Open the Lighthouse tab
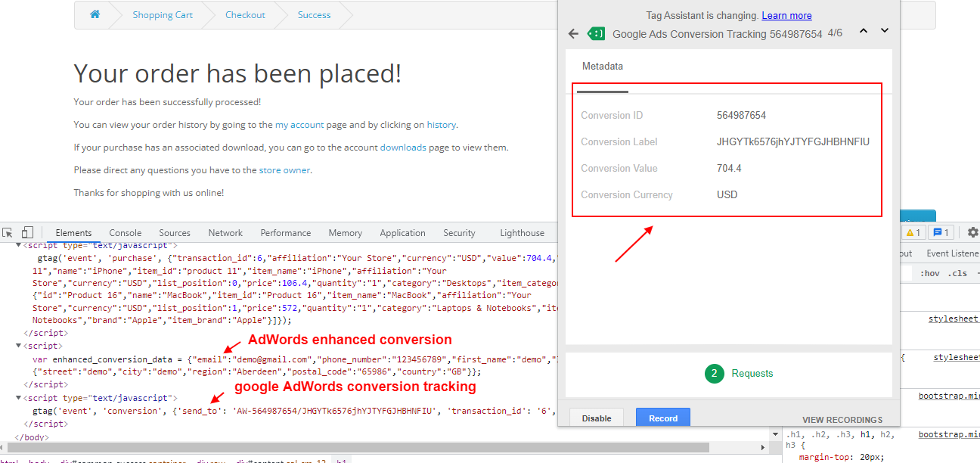This screenshot has height=463, width=980. pos(522,233)
